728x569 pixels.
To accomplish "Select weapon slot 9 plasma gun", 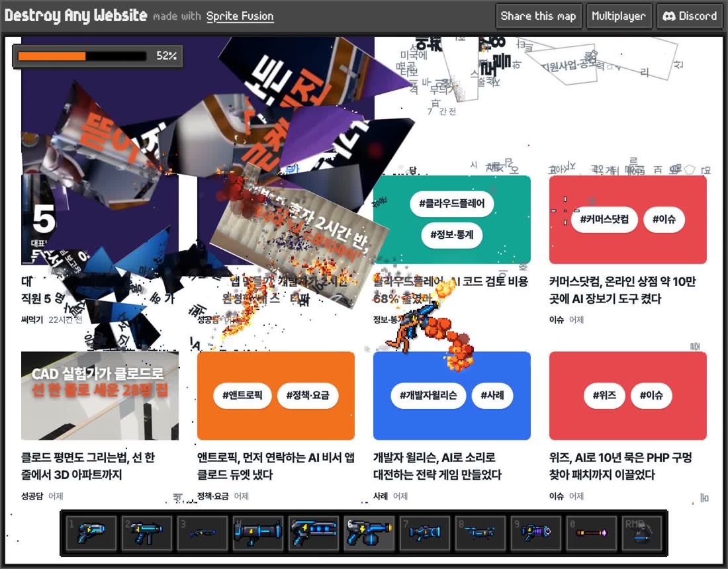I will click(536, 533).
